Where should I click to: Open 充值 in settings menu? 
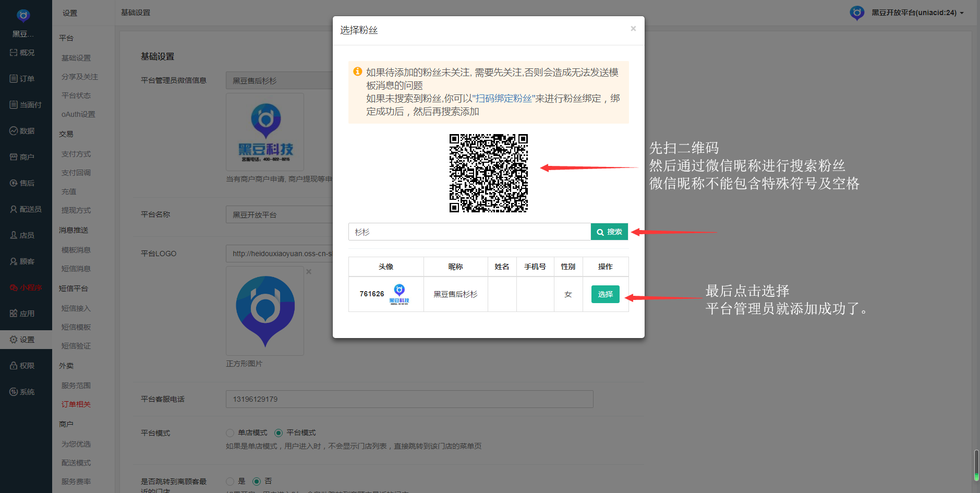pos(69,191)
